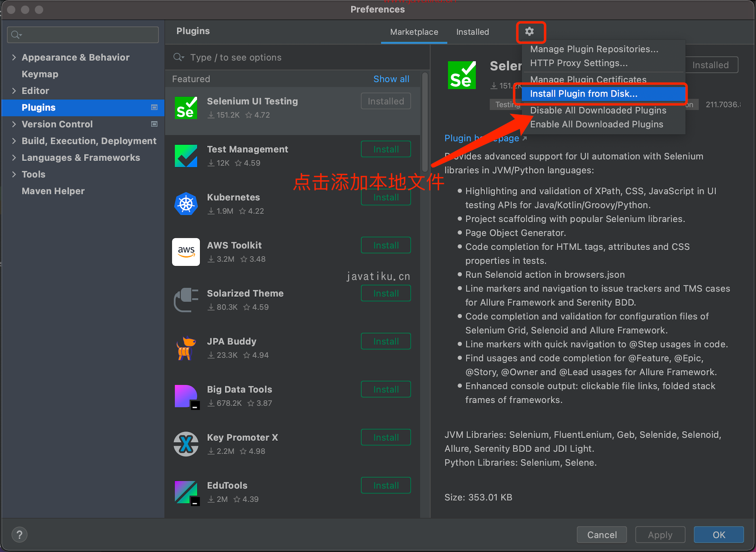Click the Key Promoter X icon
This screenshot has width=756, height=552.
click(186, 444)
